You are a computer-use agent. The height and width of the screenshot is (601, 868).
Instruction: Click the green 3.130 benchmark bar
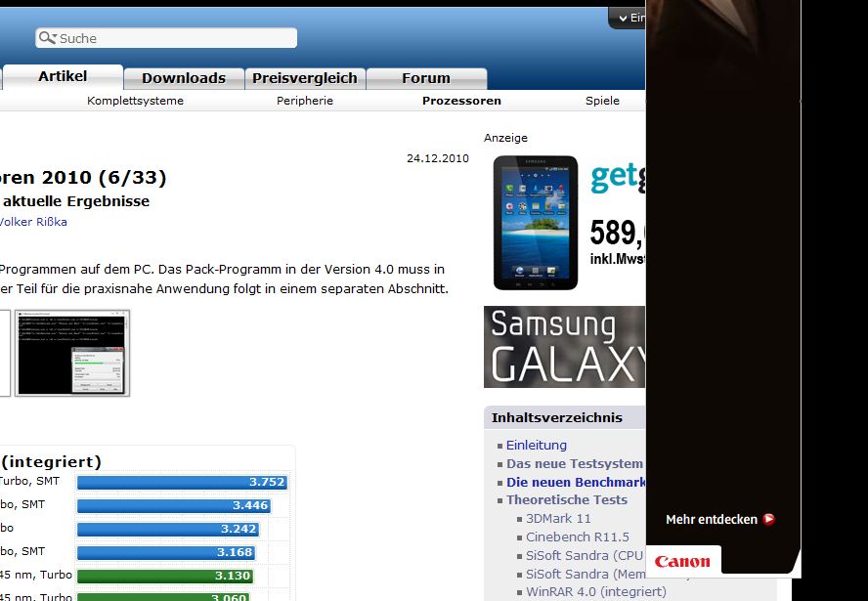[x=165, y=576]
